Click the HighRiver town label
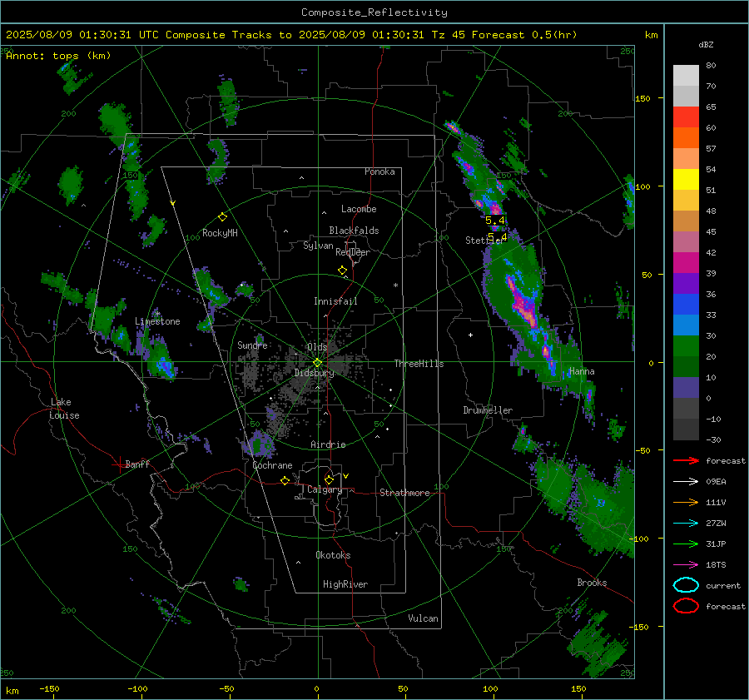This screenshot has height=700, width=749. [345, 584]
